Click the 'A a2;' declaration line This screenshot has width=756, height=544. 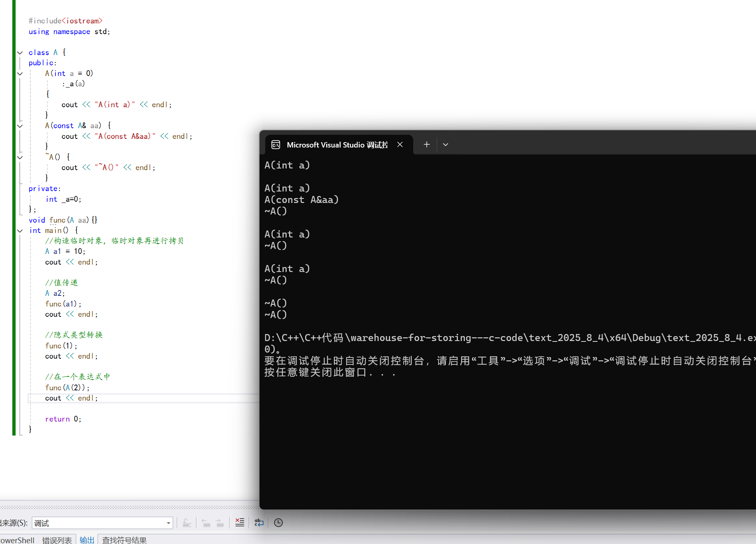click(55, 293)
